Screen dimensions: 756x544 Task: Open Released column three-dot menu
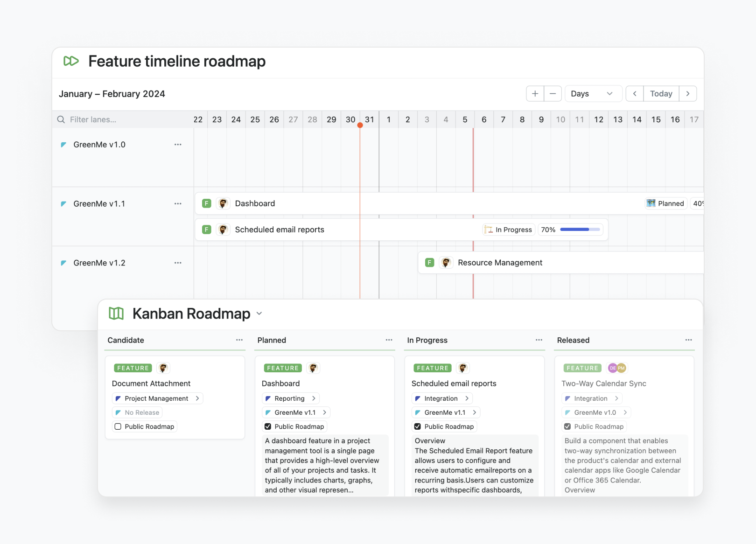coord(688,340)
